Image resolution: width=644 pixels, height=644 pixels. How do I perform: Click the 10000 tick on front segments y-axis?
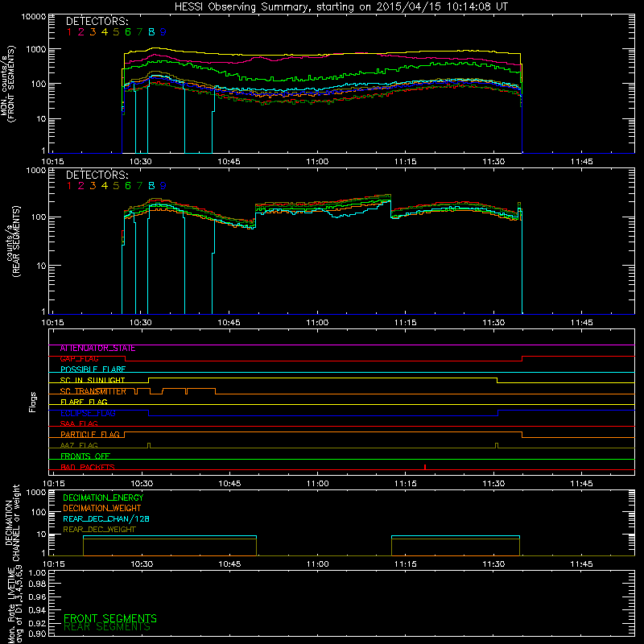point(34,16)
